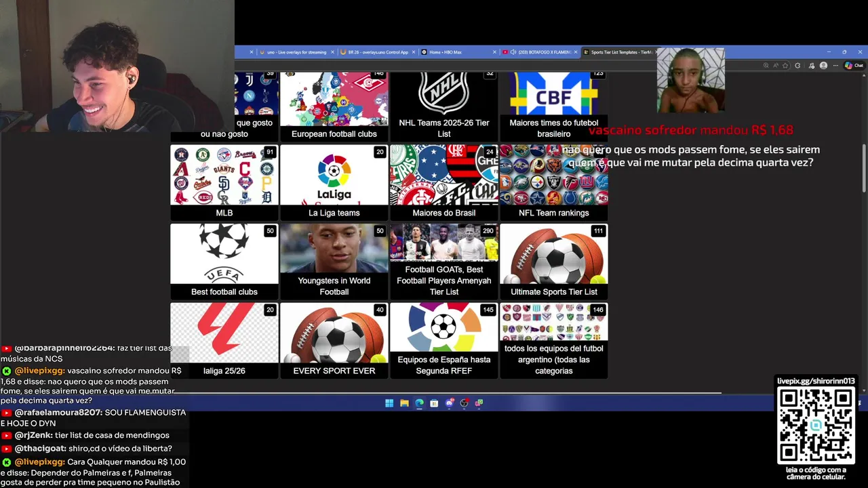This screenshot has height=488, width=868.
Task: Open the browser profile avatar
Action: click(823, 66)
